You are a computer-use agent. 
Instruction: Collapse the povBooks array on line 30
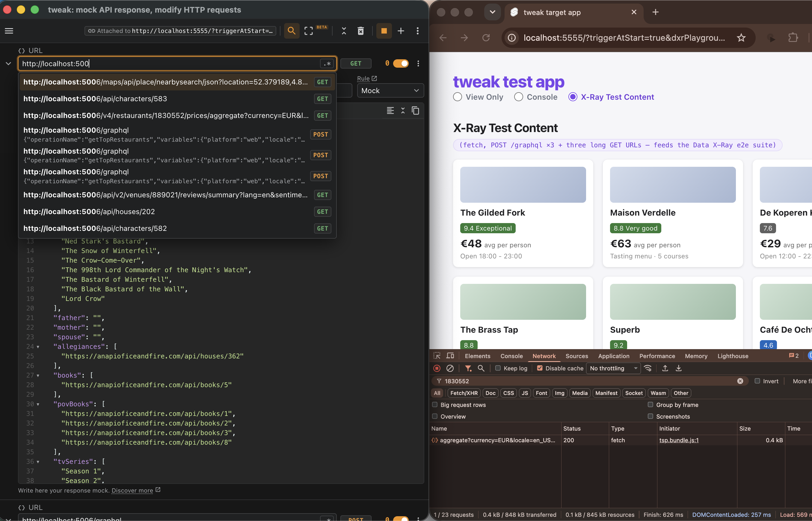[x=38, y=404]
